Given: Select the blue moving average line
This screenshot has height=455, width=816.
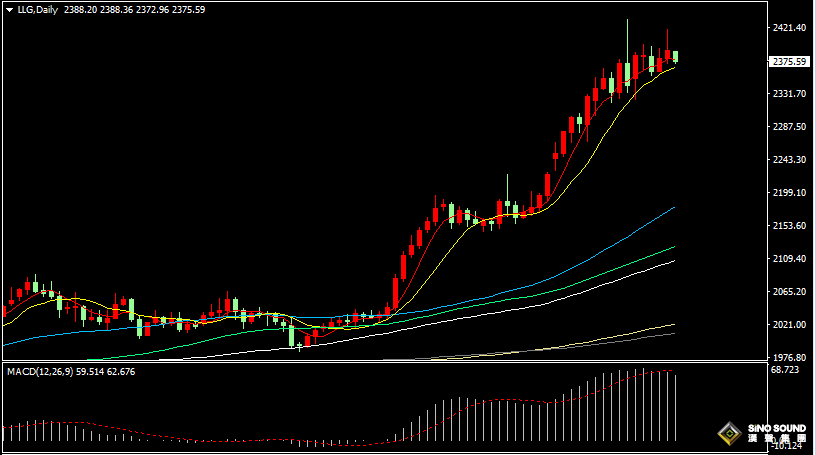Looking at the screenshot, I should click(600, 252).
